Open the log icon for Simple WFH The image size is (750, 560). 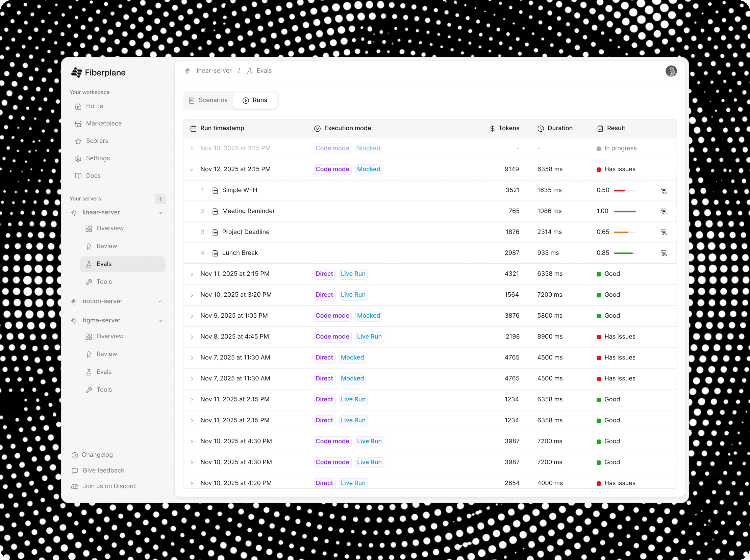coord(664,190)
